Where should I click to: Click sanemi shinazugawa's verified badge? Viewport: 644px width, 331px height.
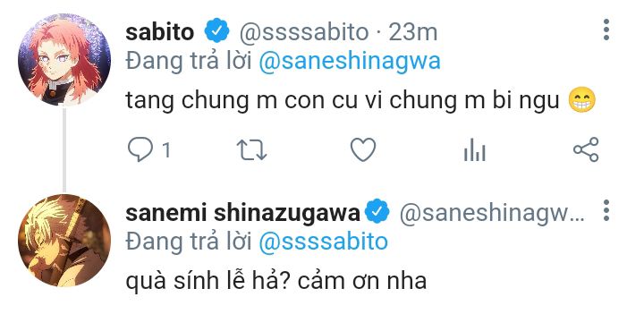[x=377, y=211]
